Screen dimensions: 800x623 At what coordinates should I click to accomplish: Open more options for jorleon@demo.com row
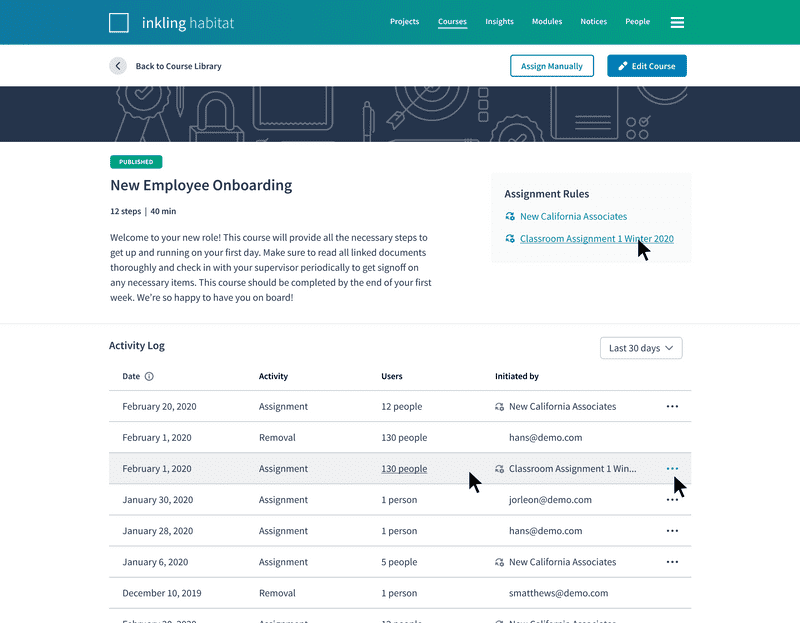tap(672, 500)
